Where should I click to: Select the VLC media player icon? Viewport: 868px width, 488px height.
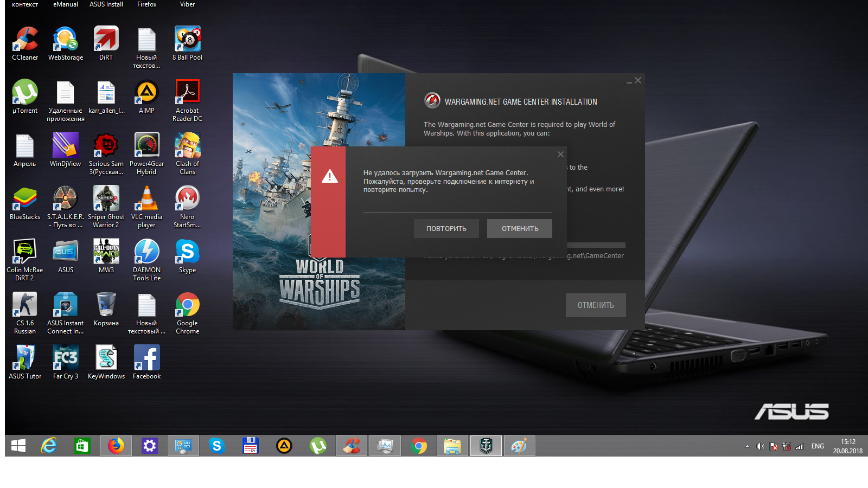click(x=146, y=206)
